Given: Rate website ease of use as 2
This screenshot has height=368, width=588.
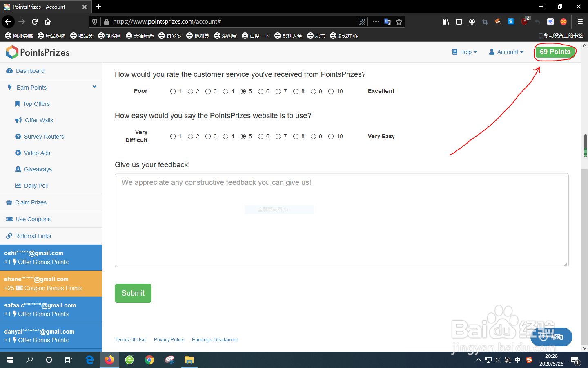Looking at the screenshot, I should (190, 136).
